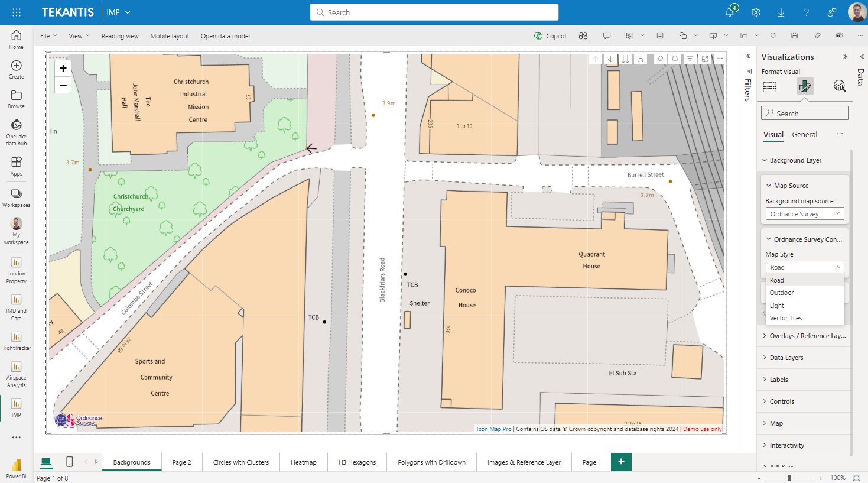Open the Analytics magnifier pane

tap(839, 86)
